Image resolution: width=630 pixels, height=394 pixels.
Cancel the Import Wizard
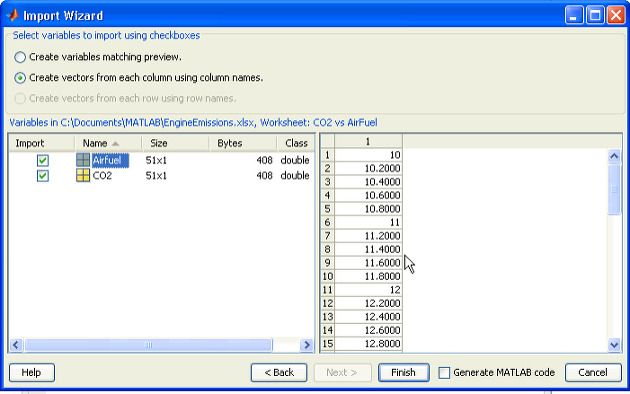point(593,373)
